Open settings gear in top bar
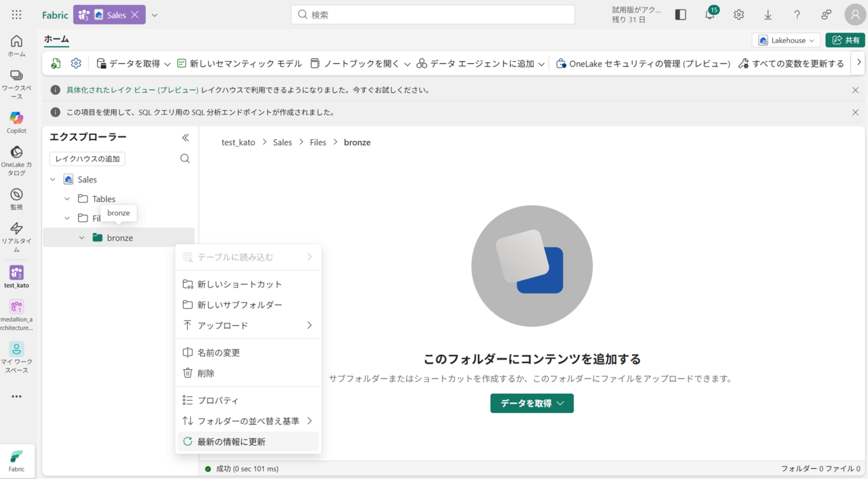 click(x=738, y=14)
